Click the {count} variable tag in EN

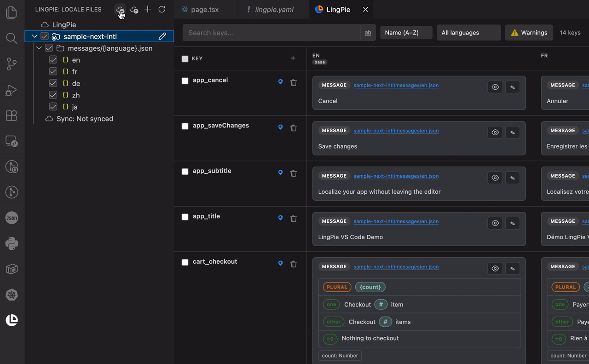(x=370, y=287)
